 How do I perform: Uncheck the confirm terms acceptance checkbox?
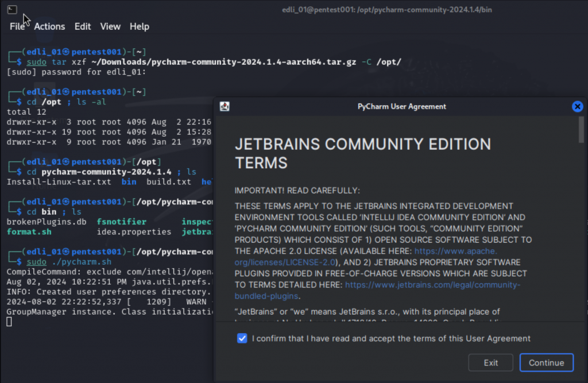coord(242,338)
